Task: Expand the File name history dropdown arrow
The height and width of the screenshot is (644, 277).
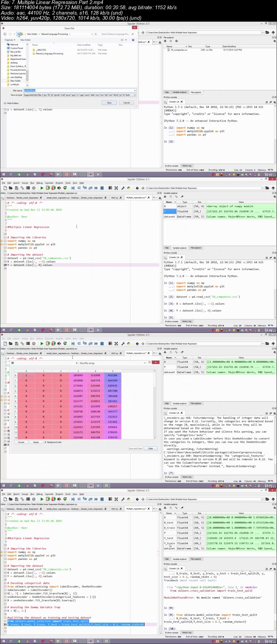Action: (134, 91)
